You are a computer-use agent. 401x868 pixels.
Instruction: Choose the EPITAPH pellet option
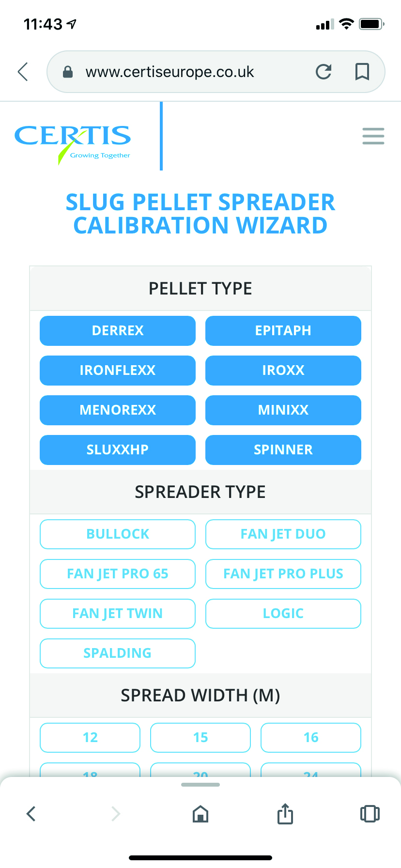[283, 331]
